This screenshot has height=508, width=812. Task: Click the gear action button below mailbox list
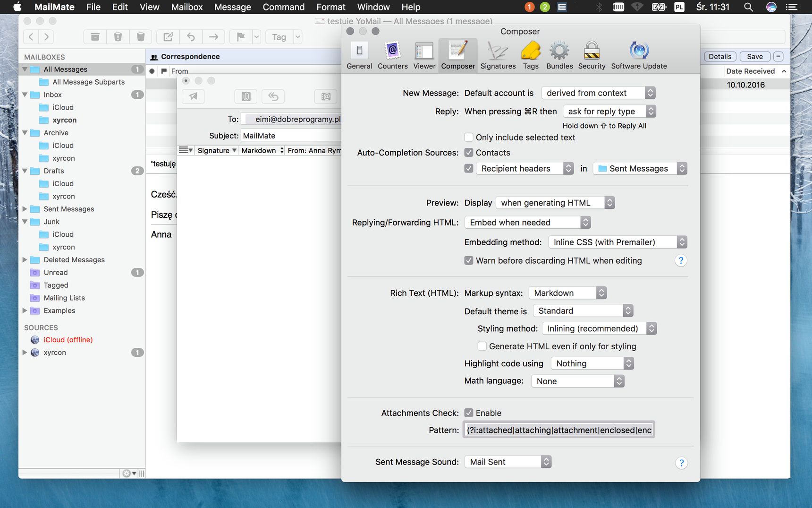point(129,473)
